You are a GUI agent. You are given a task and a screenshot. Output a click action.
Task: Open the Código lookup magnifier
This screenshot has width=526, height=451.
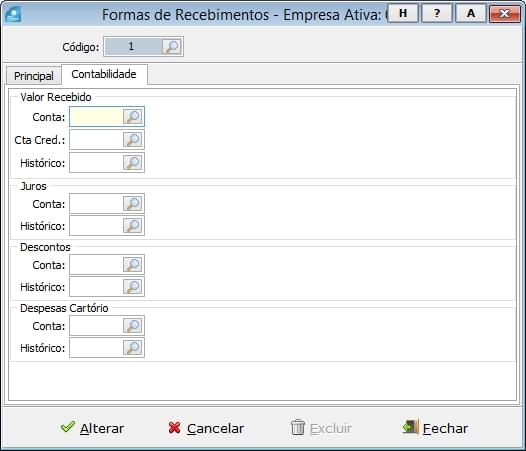[172, 47]
